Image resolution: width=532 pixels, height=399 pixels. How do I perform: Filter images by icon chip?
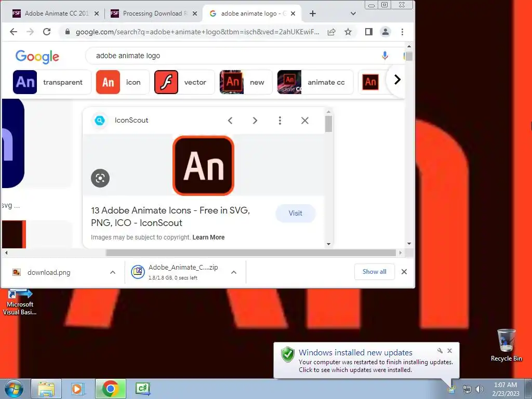point(123,82)
